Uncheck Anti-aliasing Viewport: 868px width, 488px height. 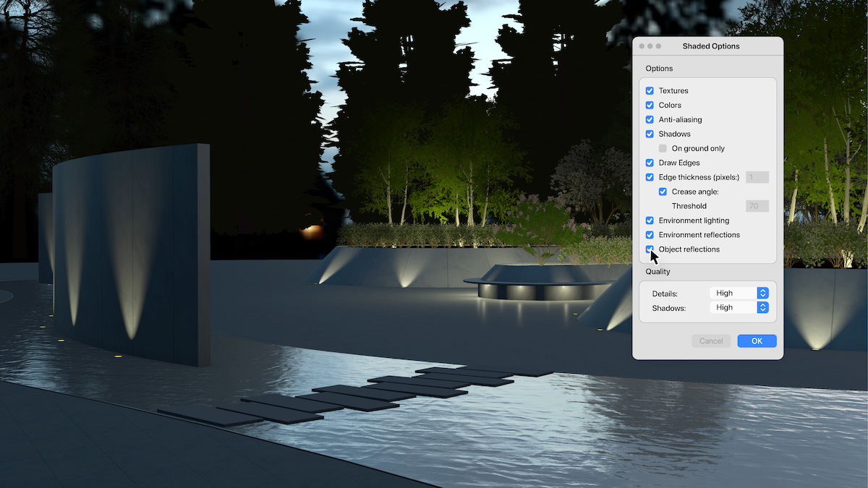(650, 119)
